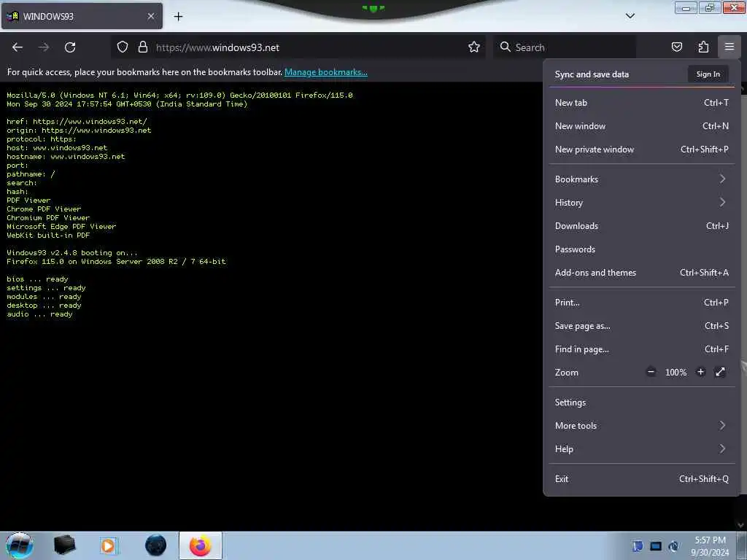Launch the media player taskbar icon

109,545
